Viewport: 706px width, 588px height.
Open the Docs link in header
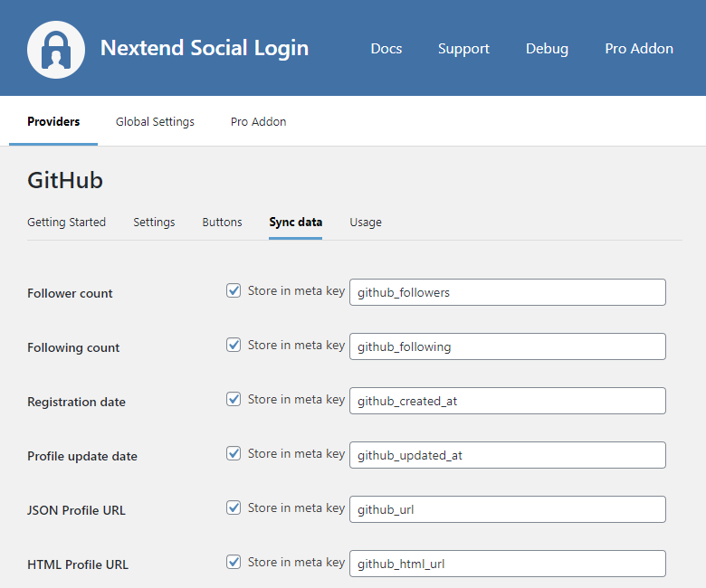pos(386,49)
